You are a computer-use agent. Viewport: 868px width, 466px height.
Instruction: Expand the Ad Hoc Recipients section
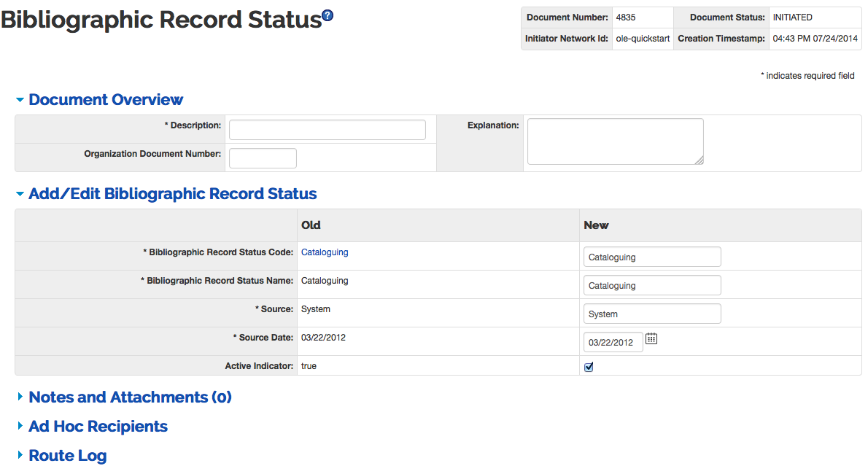pos(98,427)
